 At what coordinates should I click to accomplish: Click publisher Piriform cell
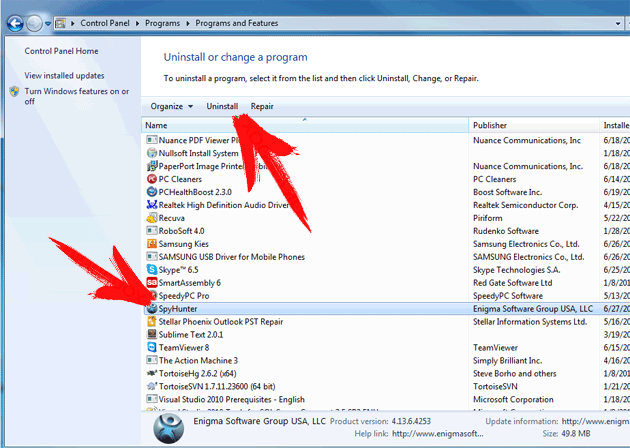tap(488, 218)
